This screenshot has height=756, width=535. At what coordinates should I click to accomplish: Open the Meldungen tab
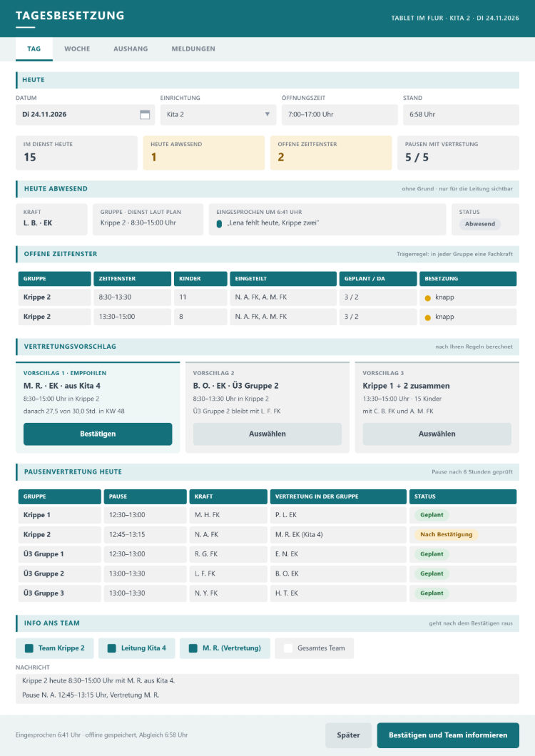(x=193, y=48)
